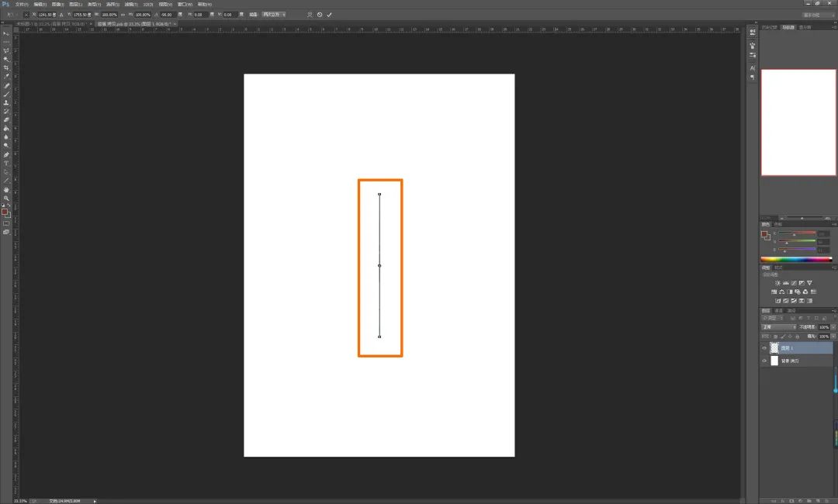838x504 pixels.
Task: Toggle relative positioning triangle
Action: tap(61, 15)
